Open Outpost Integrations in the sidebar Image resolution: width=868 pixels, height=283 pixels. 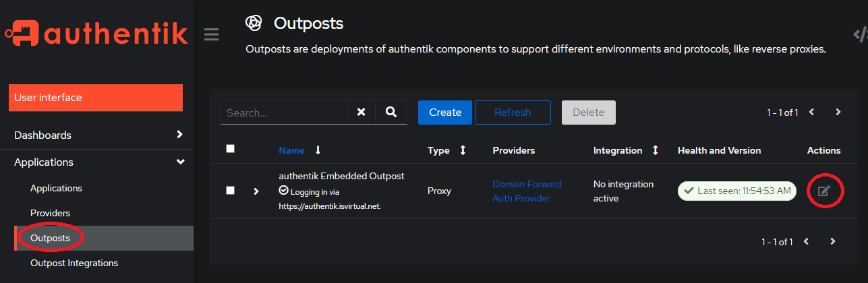[x=74, y=263]
